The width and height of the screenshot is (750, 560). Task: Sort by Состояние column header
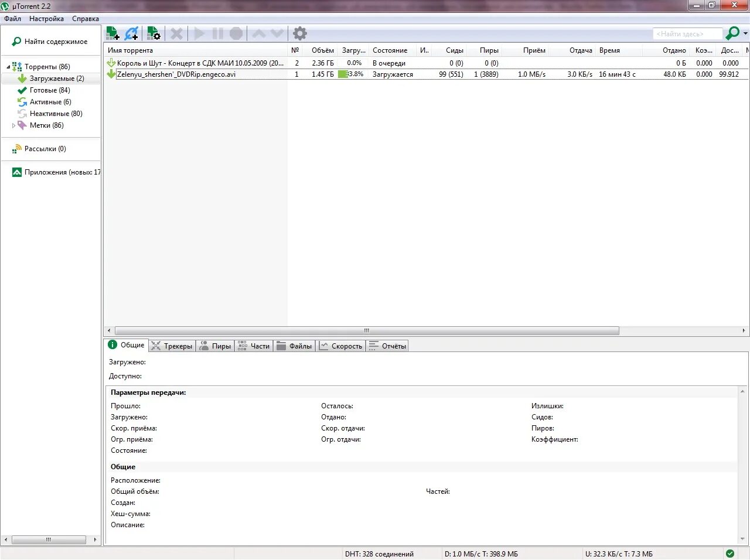tap(393, 50)
